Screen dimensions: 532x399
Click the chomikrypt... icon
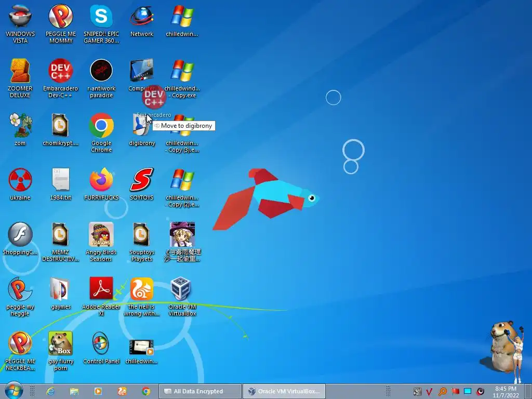tap(61, 129)
